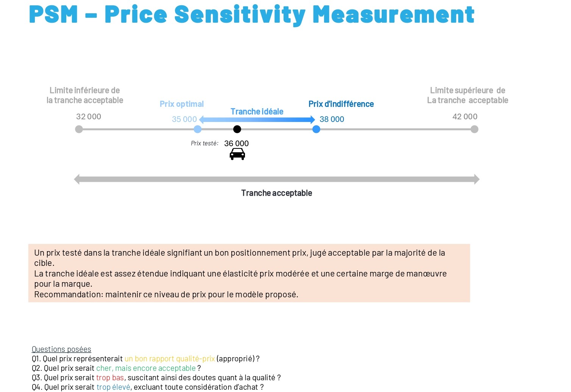Click the gray Tranche acceptable double arrow
The height and width of the screenshot is (392, 571).
[277, 180]
